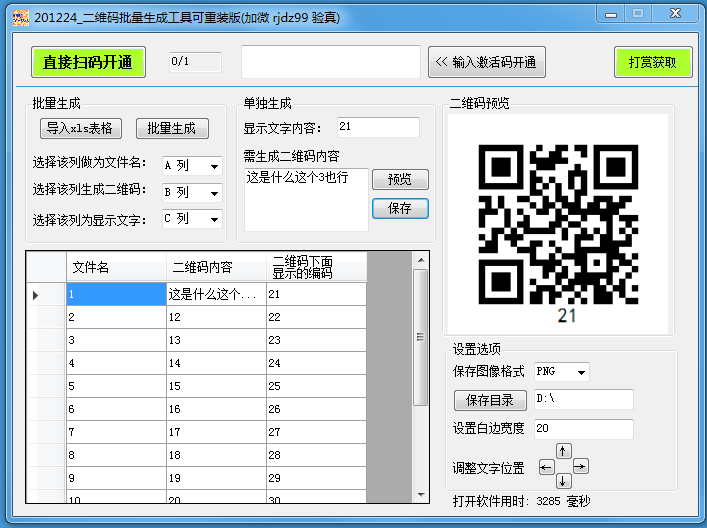
Task: Click the table's vertical scrollbar thumb
Action: coord(421,337)
